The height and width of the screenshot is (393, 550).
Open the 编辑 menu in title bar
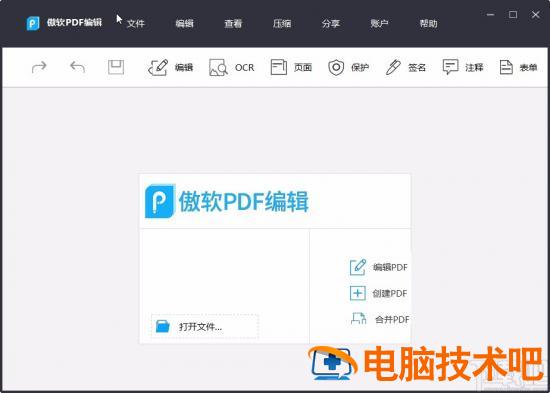click(185, 24)
